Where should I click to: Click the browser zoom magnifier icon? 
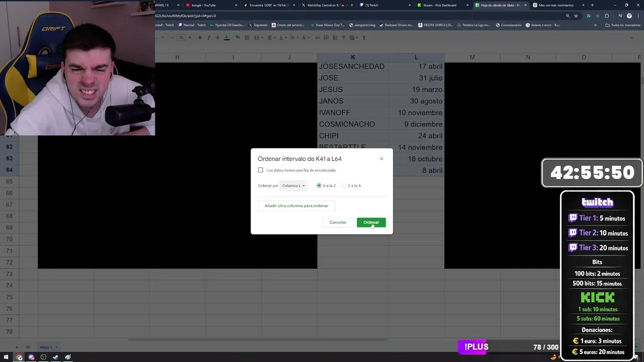(x=568, y=16)
